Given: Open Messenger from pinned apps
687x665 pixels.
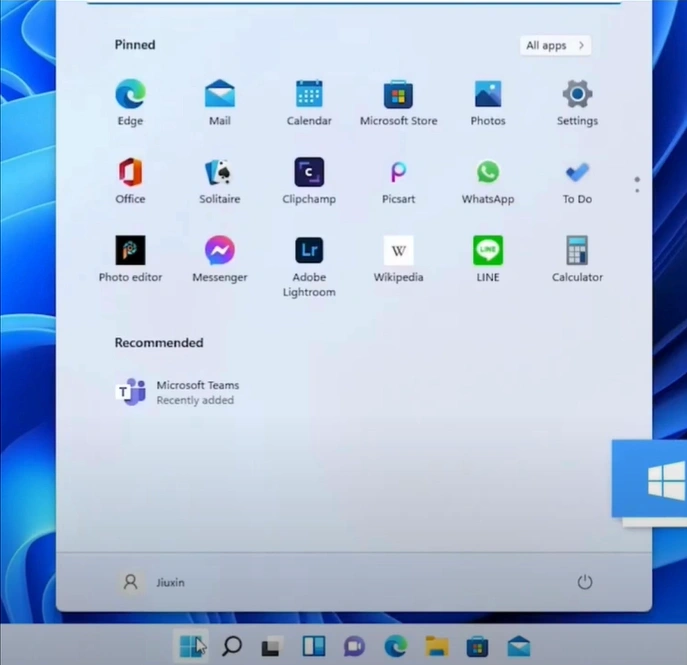Looking at the screenshot, I should coord(220,259).
